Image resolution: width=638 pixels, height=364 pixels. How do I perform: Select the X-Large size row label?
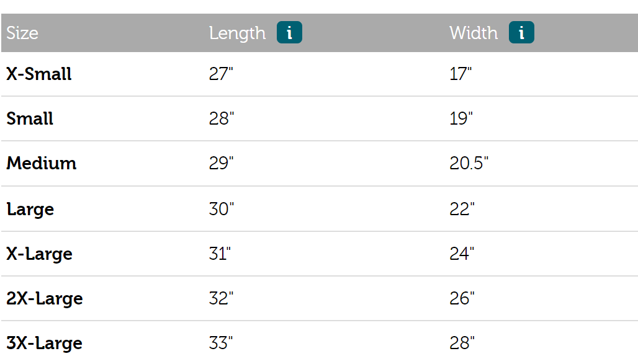click(40, 254)
